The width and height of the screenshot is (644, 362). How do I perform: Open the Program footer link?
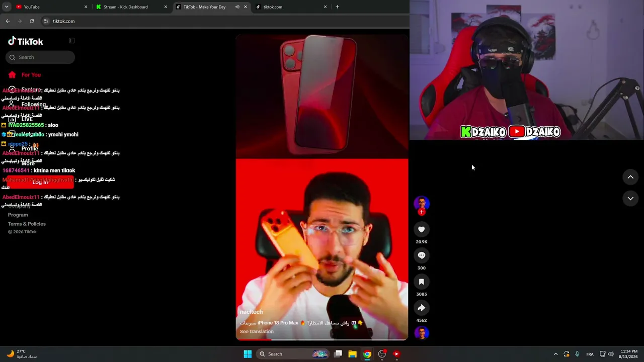click(18, 215)
